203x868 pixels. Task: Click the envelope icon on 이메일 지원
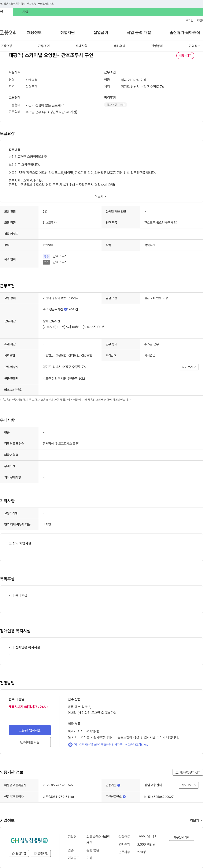tap(22, 742)
